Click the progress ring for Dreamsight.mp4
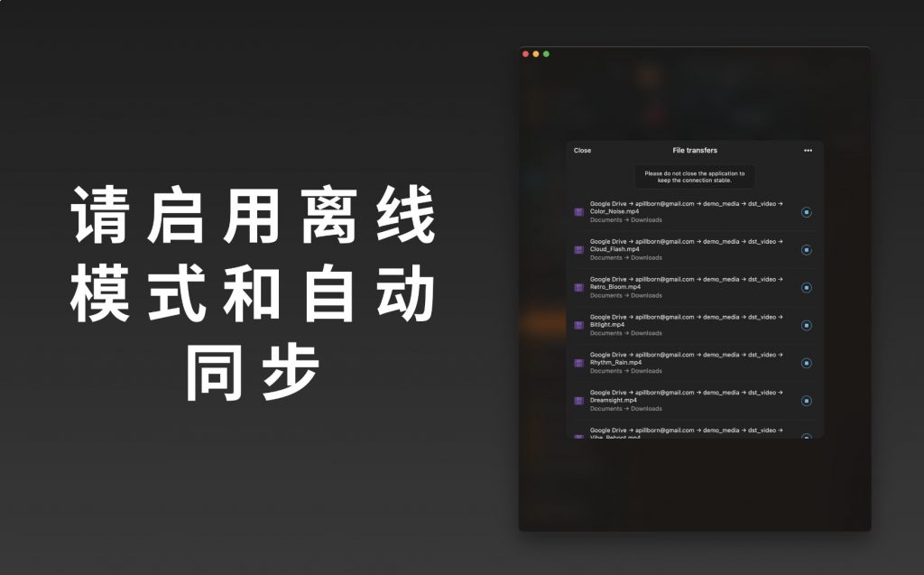The height and width of the screenshot is (575, 924). pos(807,401)
